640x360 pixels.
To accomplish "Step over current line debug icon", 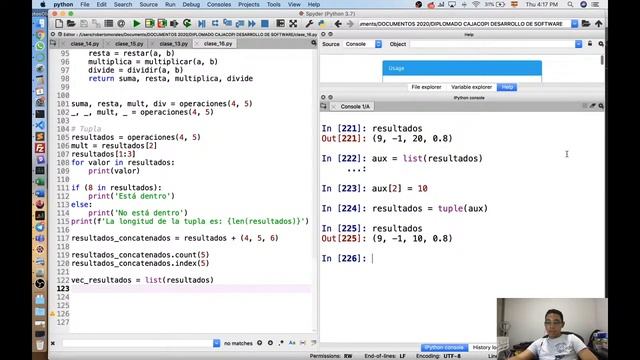I will click(215, 24).
